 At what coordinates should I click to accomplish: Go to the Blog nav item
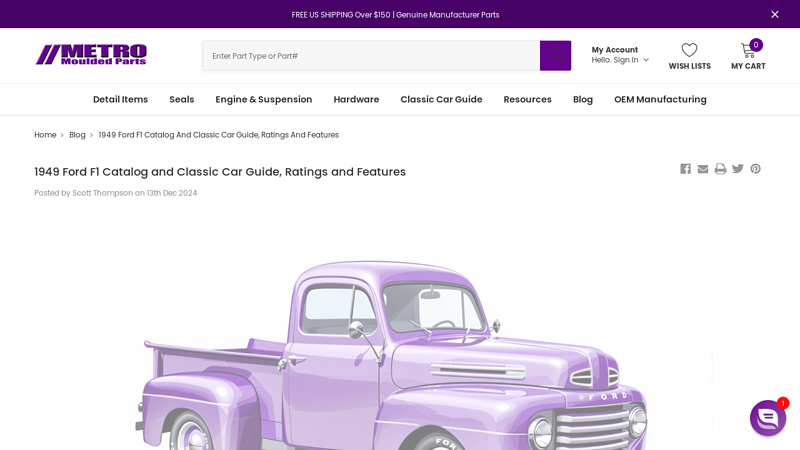pos(583,99)
